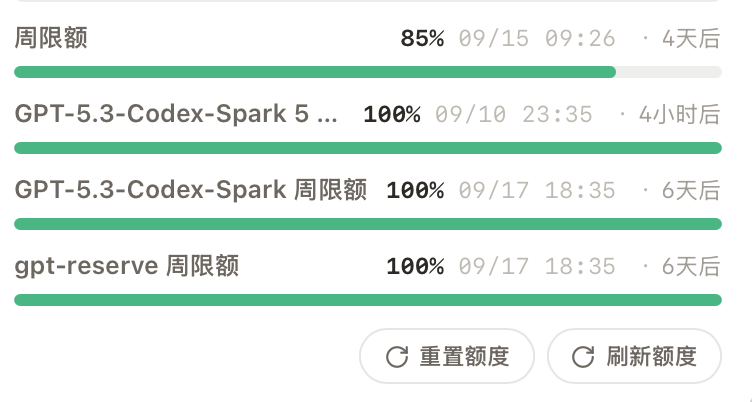
Task: Click the GPT-5.3-Codex-Spark 周限额 progress bar
Action: 368,224
